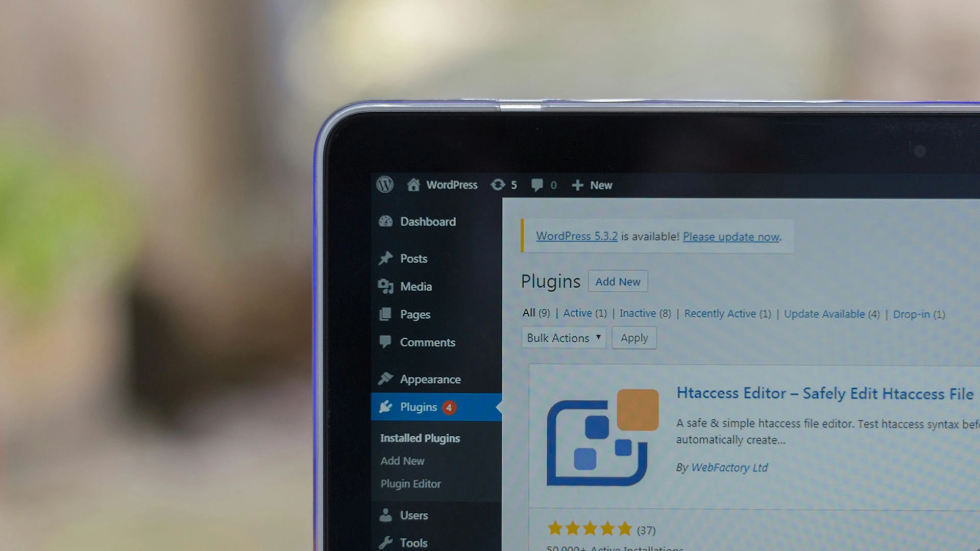Apply bulk action with Apply button

[633, 337]
